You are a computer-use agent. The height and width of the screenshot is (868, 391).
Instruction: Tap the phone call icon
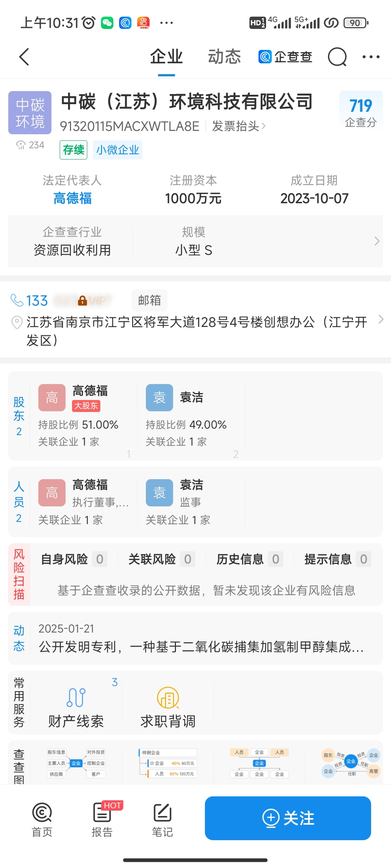(17, 300)
